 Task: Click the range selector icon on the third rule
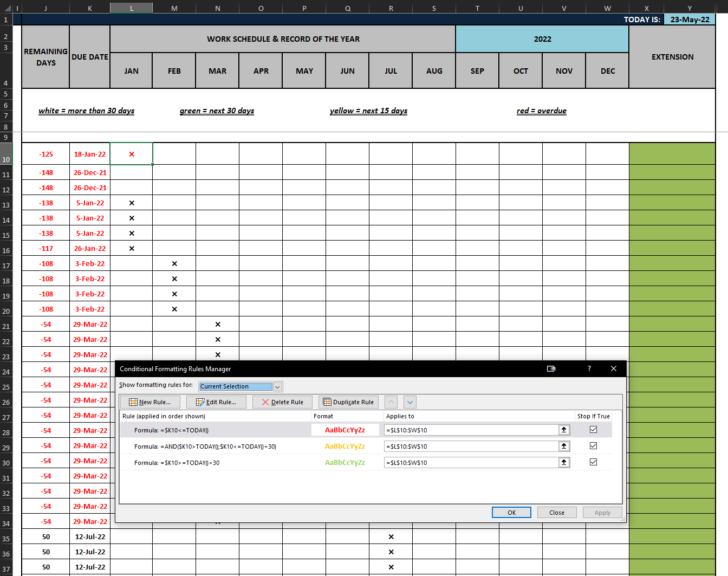tap(564, 462)
